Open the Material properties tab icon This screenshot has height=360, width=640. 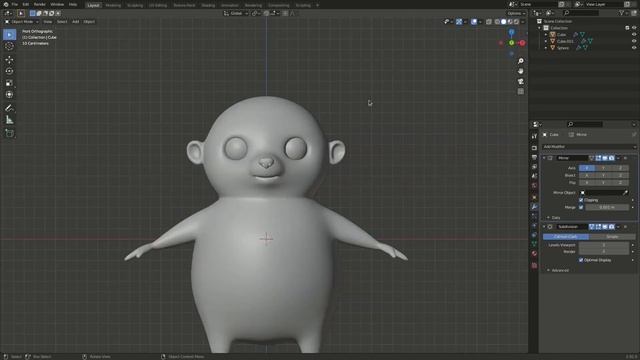(x=534, y=253)
